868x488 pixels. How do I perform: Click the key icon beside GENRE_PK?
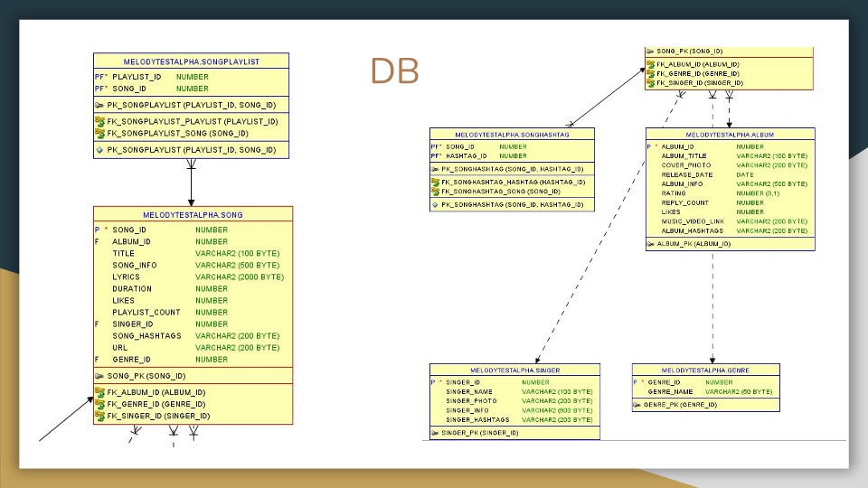pos(637,405)
